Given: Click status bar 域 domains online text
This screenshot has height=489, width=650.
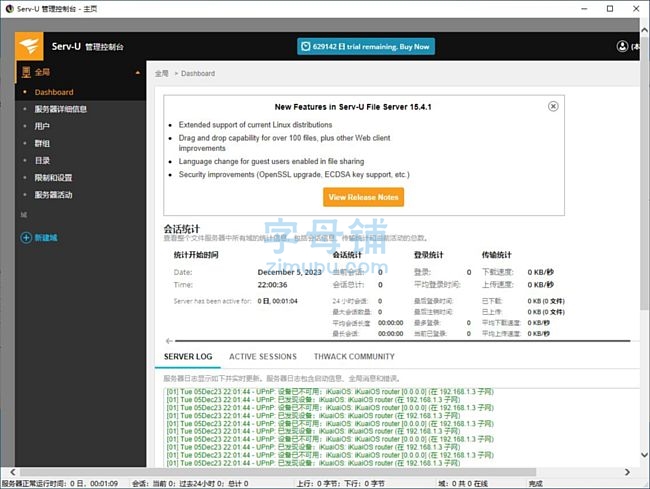Looking at the screenshot, I should point(463,484).
